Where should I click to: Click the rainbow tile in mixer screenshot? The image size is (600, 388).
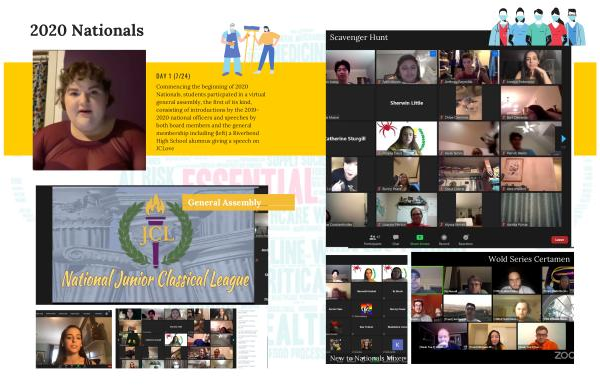tap(367, 309)
